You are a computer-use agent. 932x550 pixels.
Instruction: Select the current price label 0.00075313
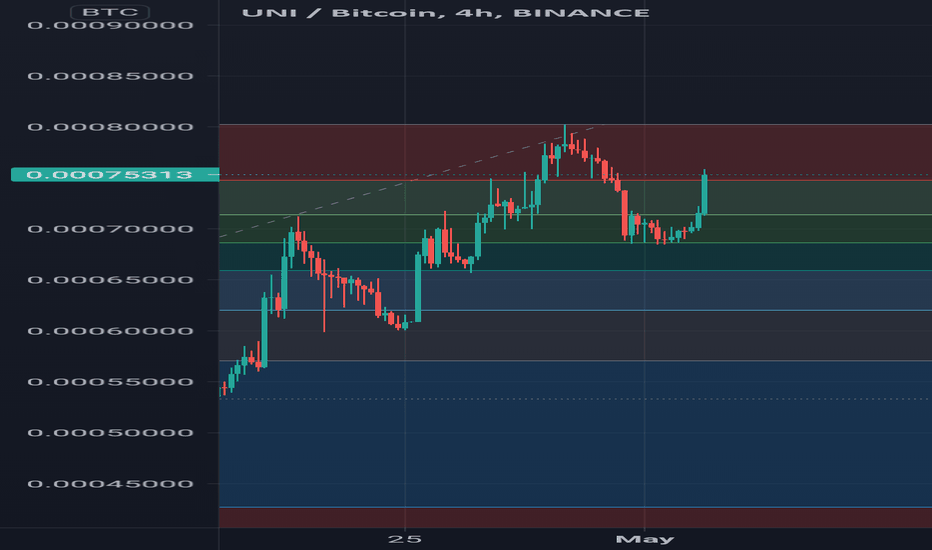(115, 174)
